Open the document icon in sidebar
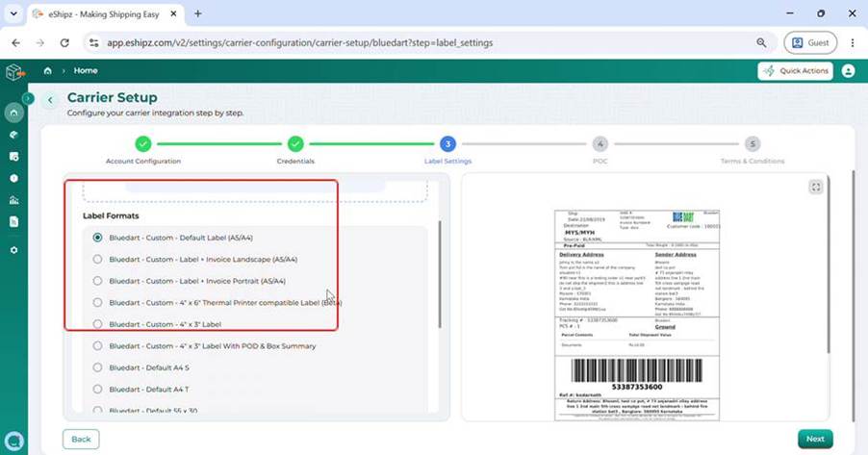868x455 pixels. [x=14, y=222]
